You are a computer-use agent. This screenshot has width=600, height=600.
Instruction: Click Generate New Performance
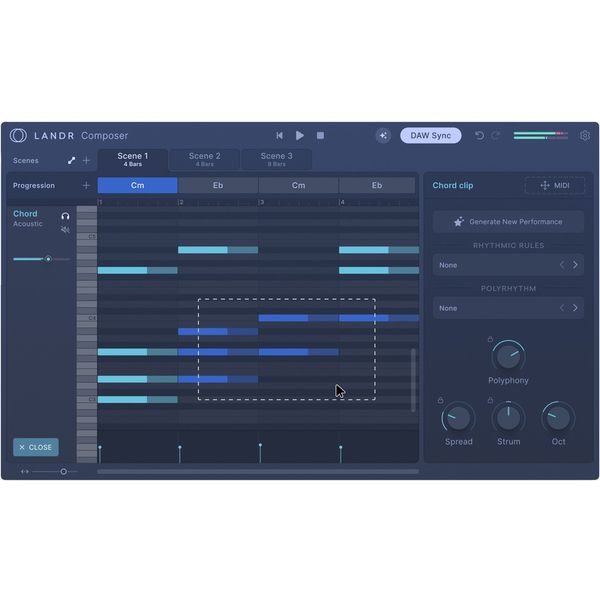508,222
